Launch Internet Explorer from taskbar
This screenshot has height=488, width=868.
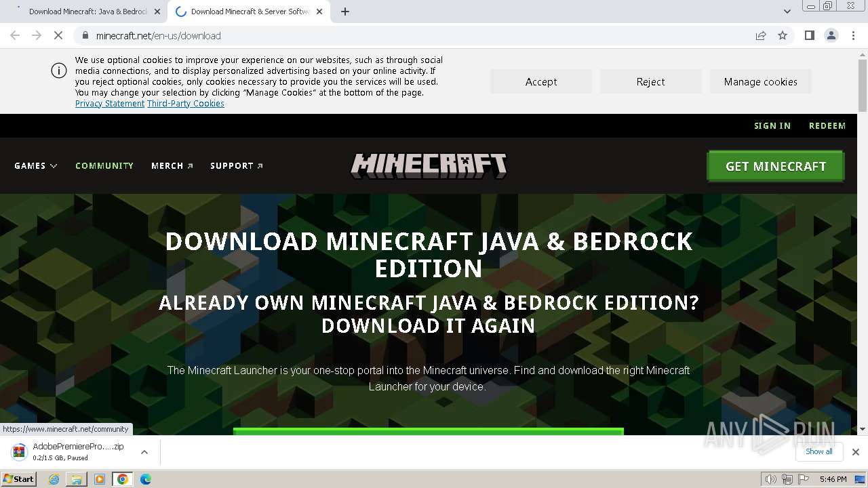click(54, 479)
